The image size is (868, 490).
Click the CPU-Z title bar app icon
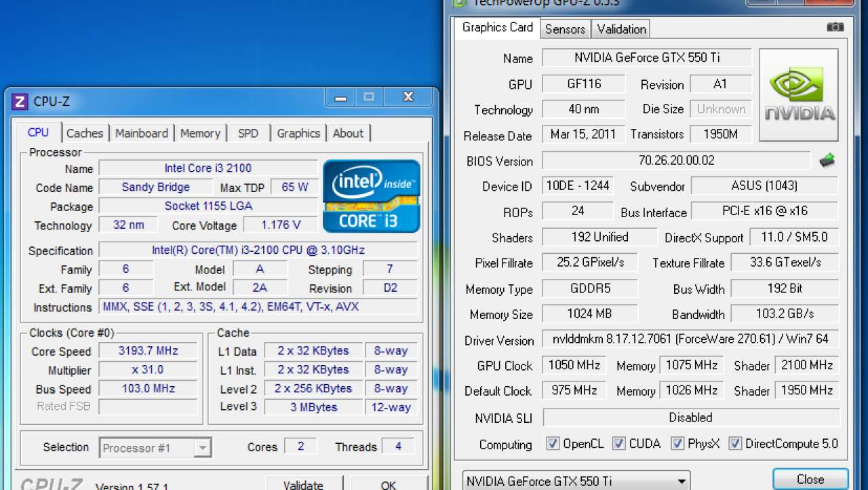click(20, 102)
